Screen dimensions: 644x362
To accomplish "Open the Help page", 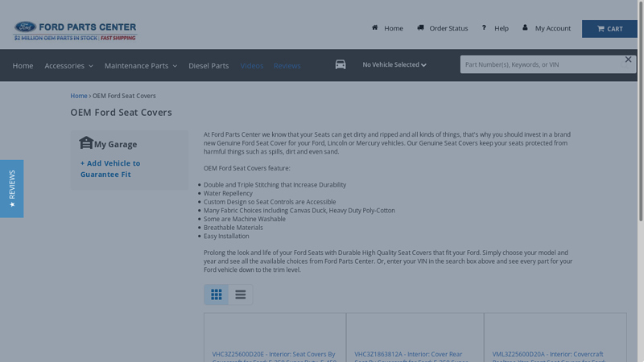I will coord(495,28).
